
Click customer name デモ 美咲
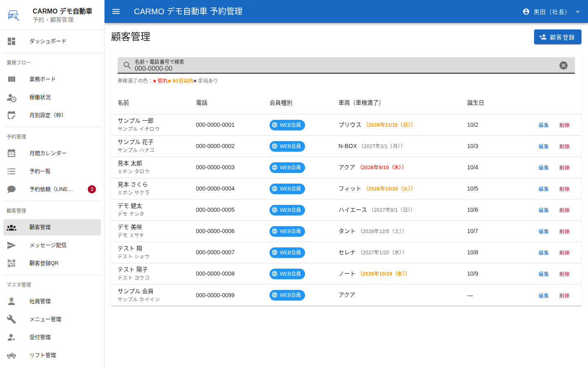tap(130, 227)
